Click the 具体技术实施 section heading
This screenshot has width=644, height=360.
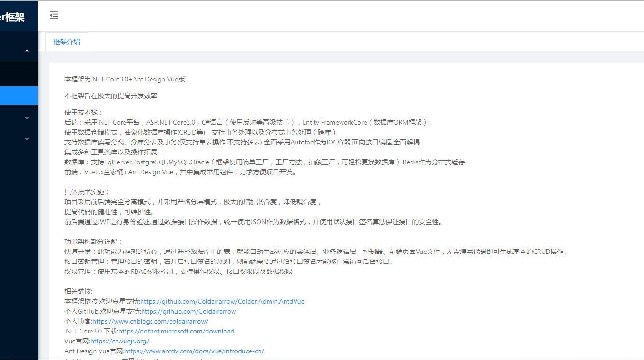point(87,192)
